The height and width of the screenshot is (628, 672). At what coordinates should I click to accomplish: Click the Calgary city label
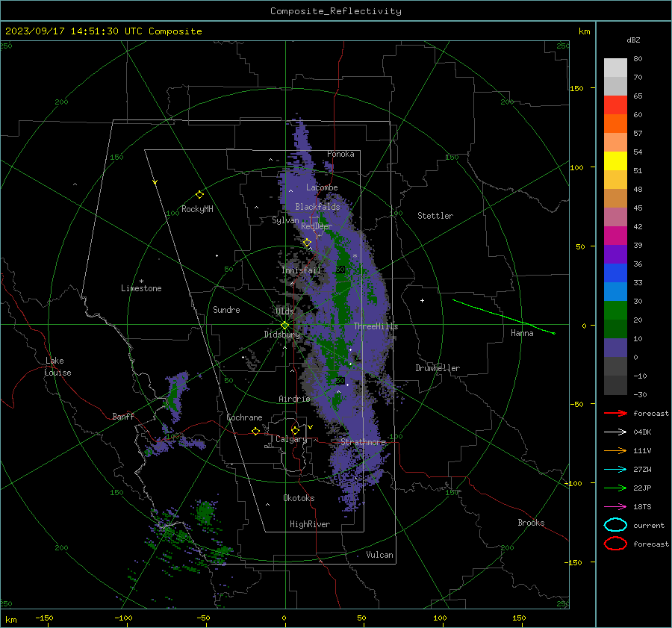(x=291, y=439)
